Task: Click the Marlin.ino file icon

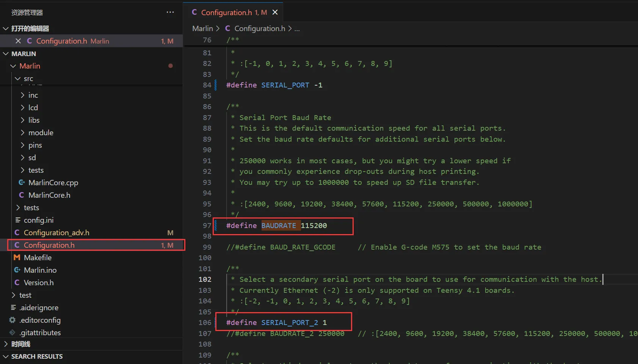Action: (17, 270)
